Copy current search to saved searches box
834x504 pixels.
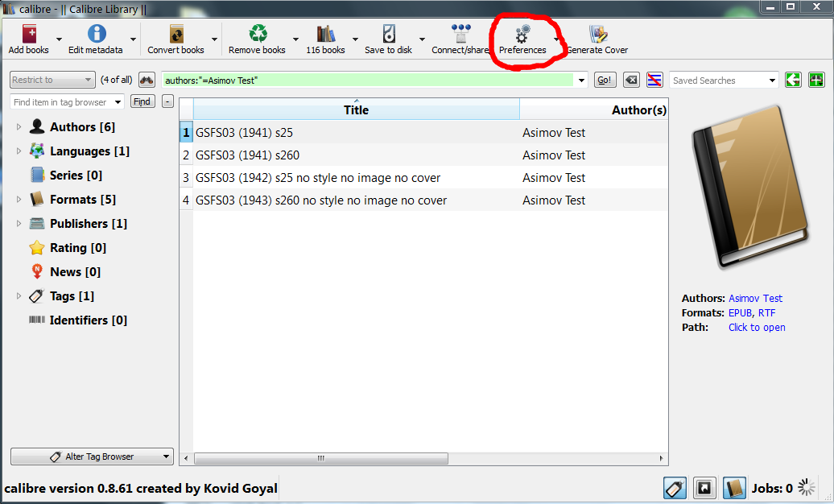coord(793,81)
